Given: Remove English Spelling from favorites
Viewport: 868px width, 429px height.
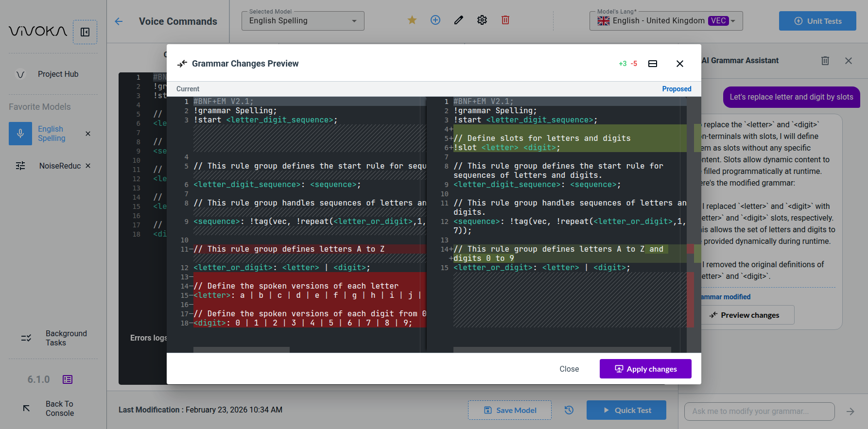Looking at the screenshot, I should tap(88, 134).
